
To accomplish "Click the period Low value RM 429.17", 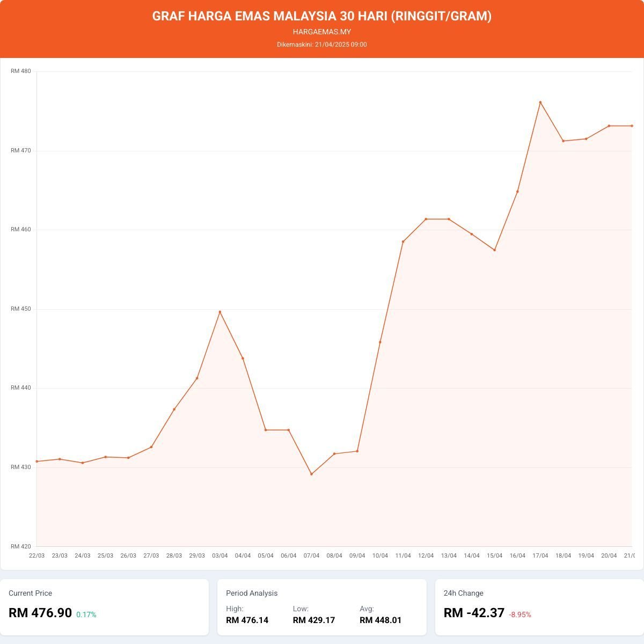I will 314,620.
